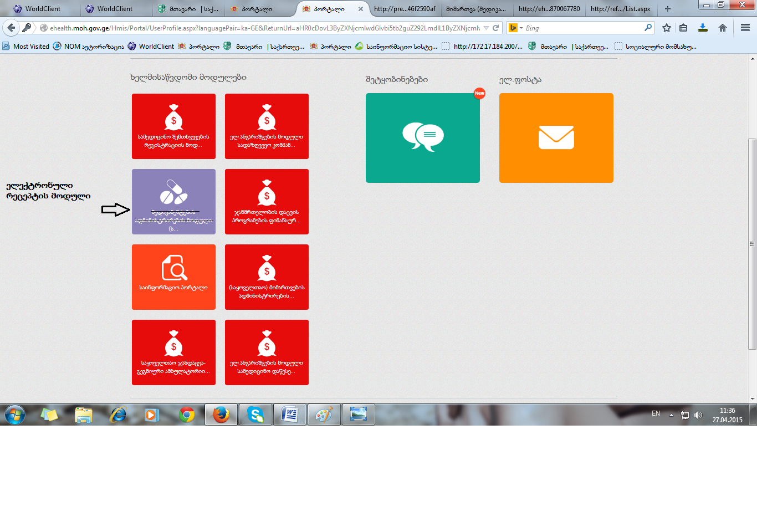The height and width of the screenshot is (532, 757).
Task: Bookmark this page with the star icon
Action: tap(666, 28)
